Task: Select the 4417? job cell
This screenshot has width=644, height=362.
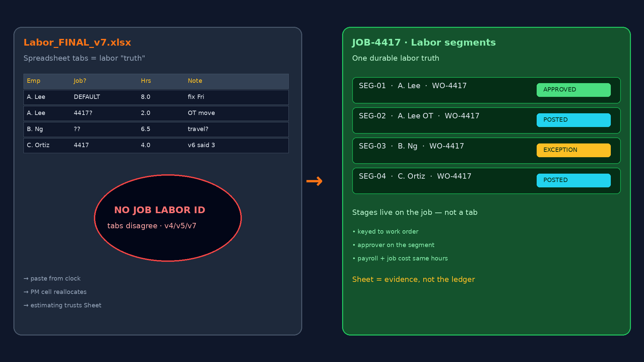Action: (83, 113)
